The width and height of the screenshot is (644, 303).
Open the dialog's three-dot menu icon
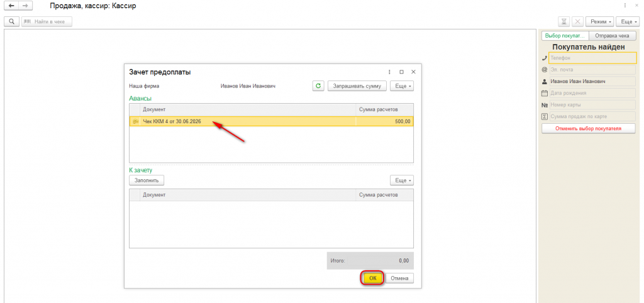[389, 72]
